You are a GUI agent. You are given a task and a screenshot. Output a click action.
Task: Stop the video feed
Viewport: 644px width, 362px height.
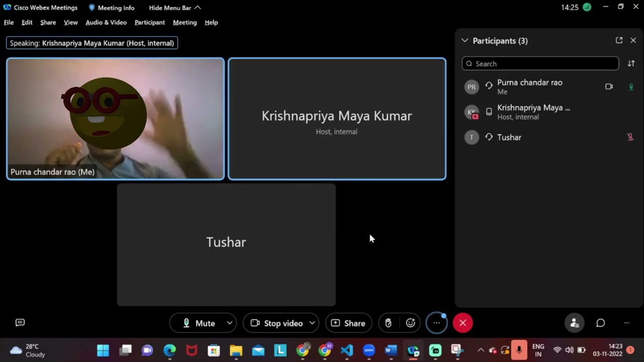coord(277,323)
